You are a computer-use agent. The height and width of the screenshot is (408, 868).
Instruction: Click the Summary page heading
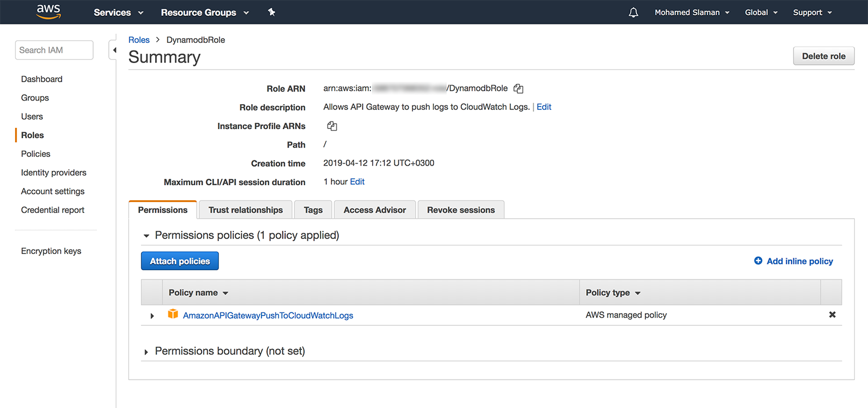(164, 57)
